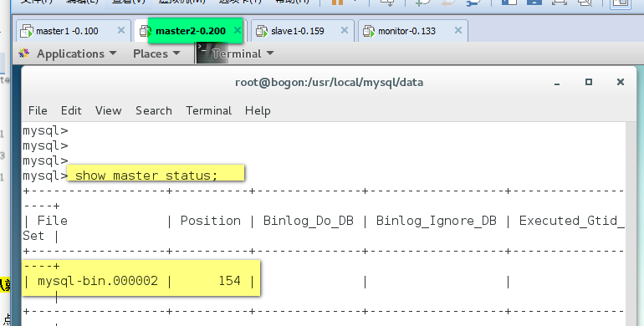
Task: Close the slave1-0.159 tab
Action: (345, 30)
